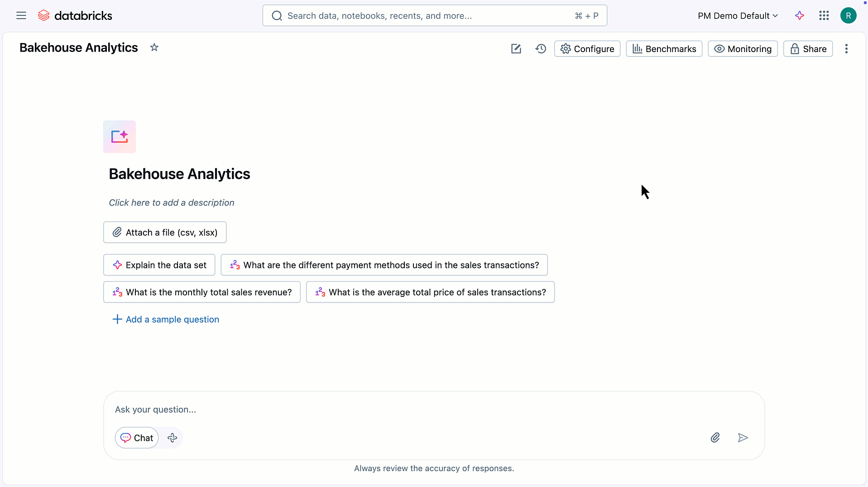
Task: Open the Databricks Assistant sparkle icon
Action: [x=800, y=16]
